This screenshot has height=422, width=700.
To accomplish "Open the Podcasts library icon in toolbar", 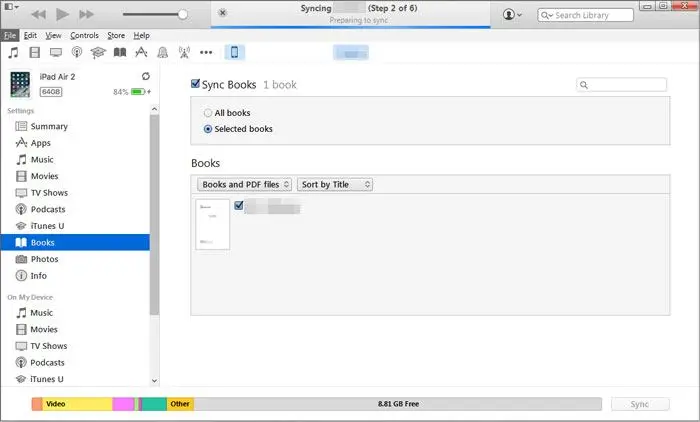I will tap(77, 53).
